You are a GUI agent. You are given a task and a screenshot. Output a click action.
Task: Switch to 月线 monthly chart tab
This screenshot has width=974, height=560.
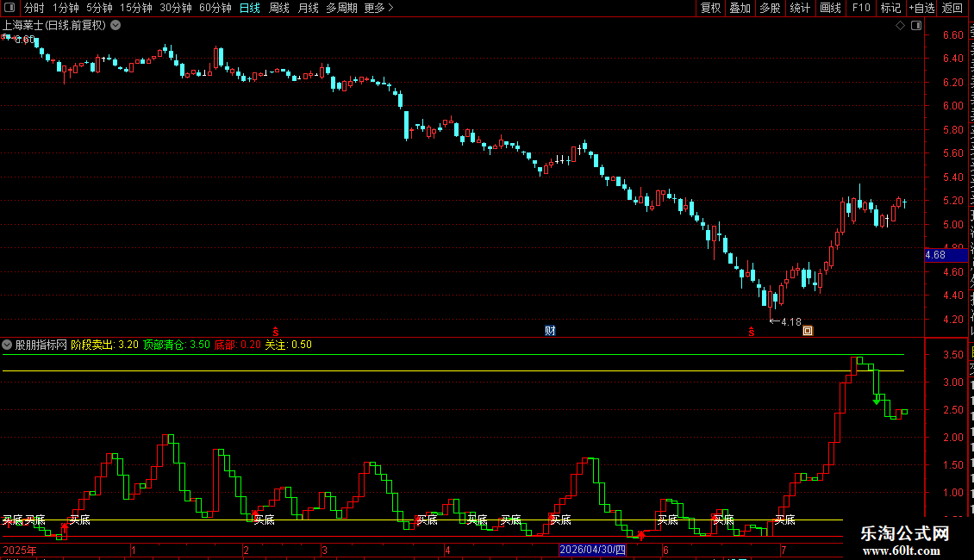coord(308,8)
